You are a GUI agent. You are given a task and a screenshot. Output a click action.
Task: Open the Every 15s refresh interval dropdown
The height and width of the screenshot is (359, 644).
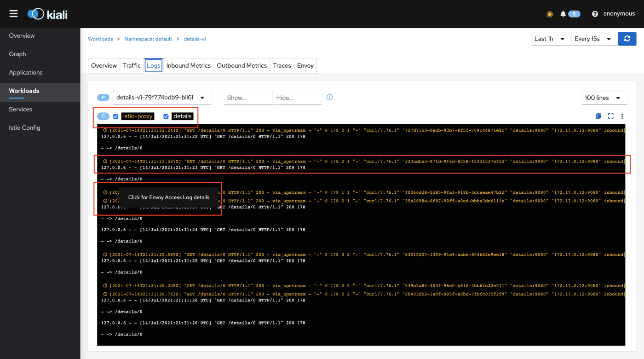pos(594,39)
